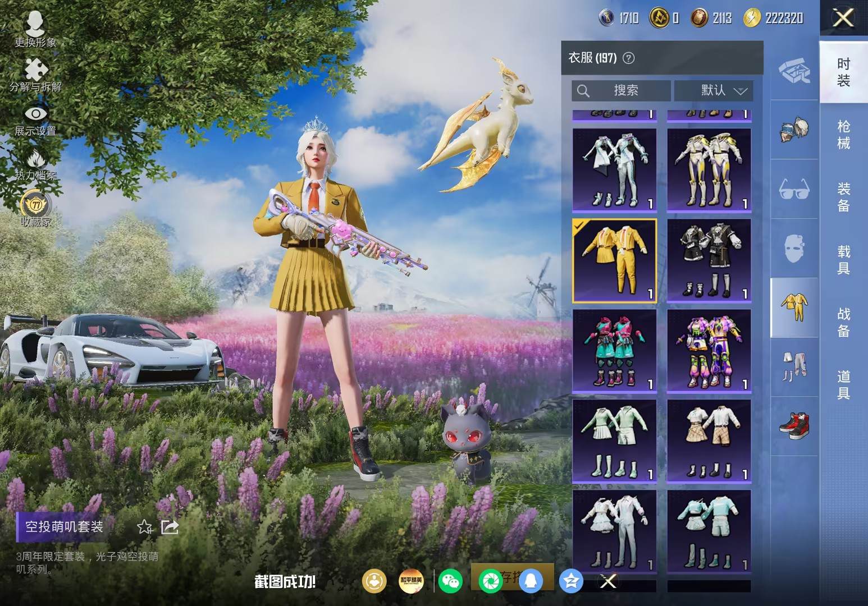
Task: Open help question mark beside 衣服 (197)
Action: pos(629,58)
